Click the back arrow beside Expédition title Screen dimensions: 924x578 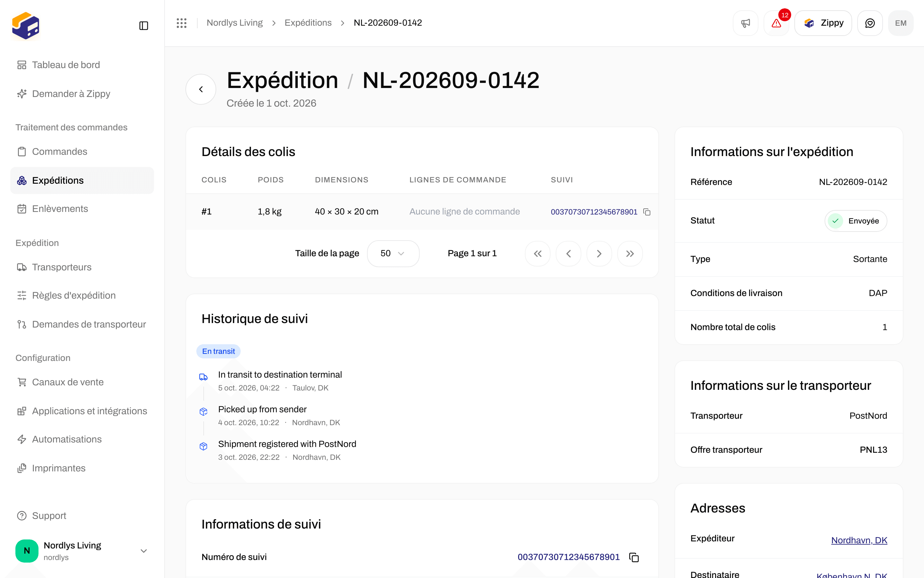pos(201,89)
